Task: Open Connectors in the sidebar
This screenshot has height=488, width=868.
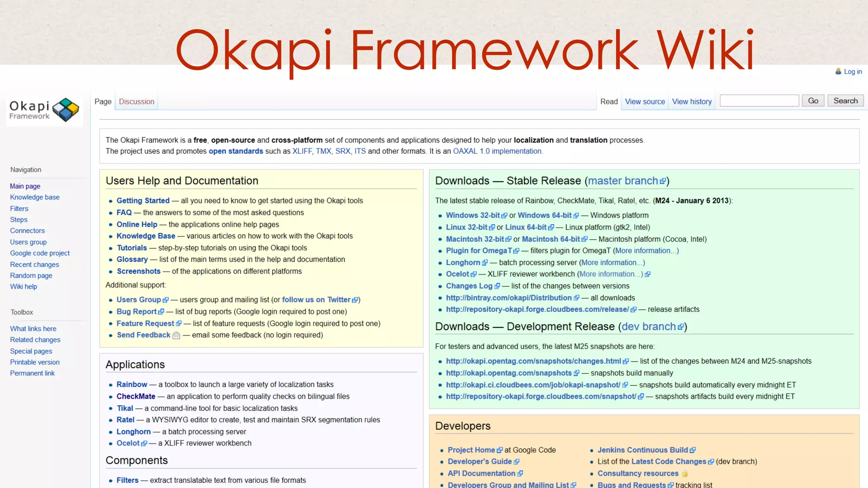Action: click(x=28, y=230)
